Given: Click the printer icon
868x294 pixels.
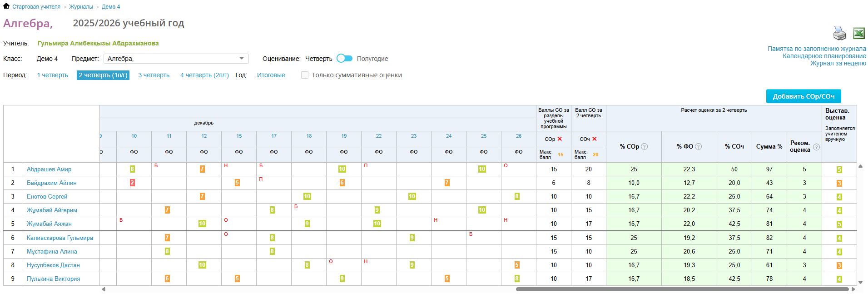Looking at the screenshot, I should click(839, 33).
